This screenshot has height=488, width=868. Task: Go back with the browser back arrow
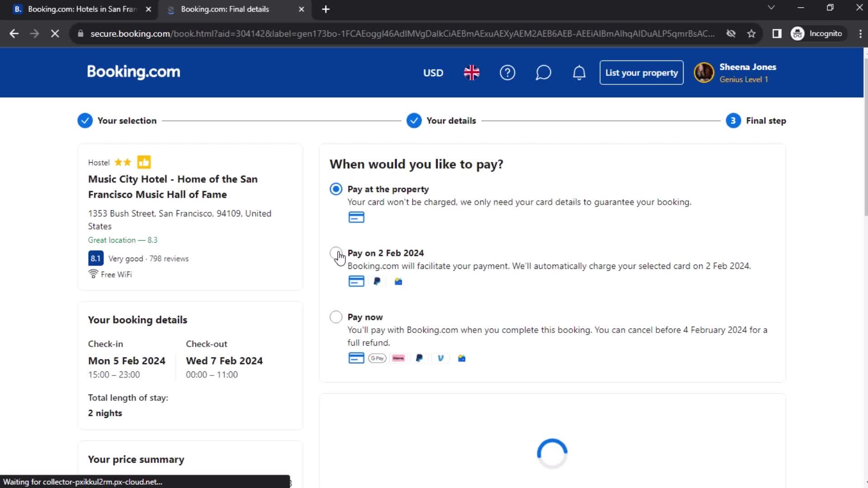point(14,33)
